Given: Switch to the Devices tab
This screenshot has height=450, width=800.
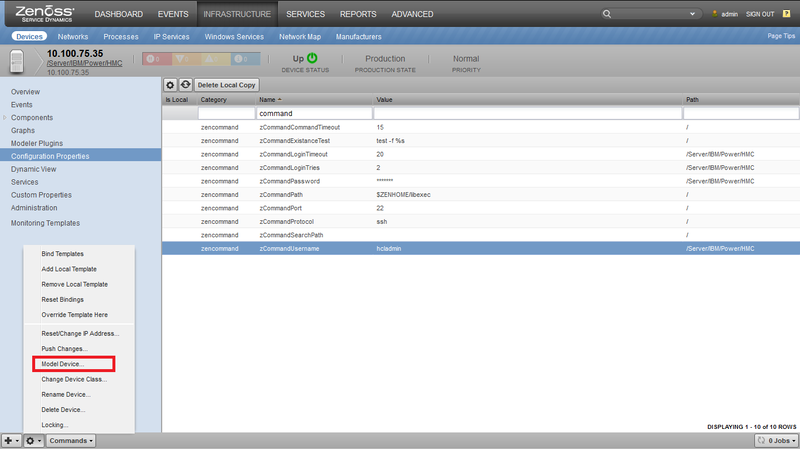Looking at the screenshot, I should [x=29, y=37].
